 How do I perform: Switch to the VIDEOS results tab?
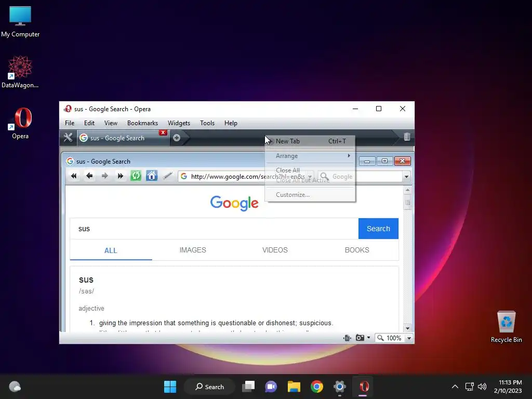pos(275,250)
